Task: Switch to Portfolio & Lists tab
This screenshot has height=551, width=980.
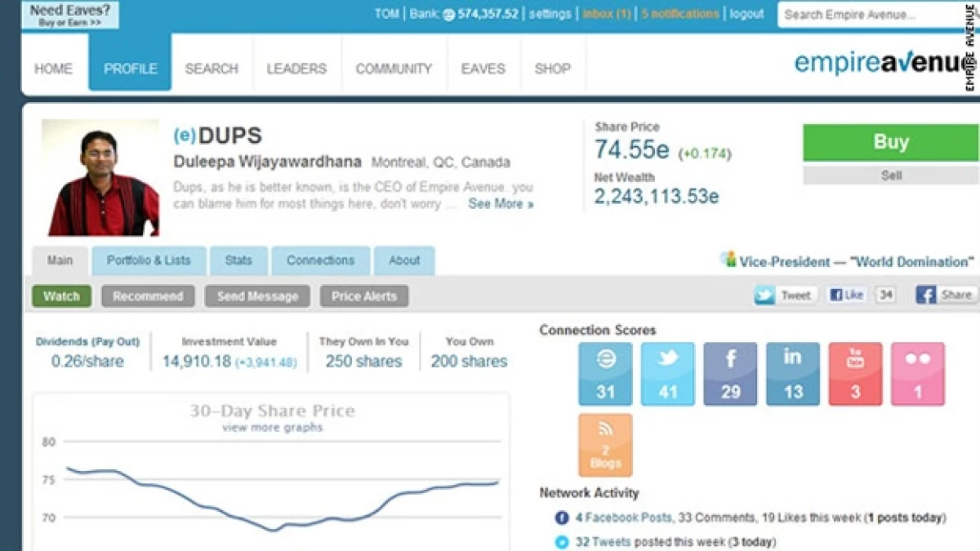Action: (149, 260)
